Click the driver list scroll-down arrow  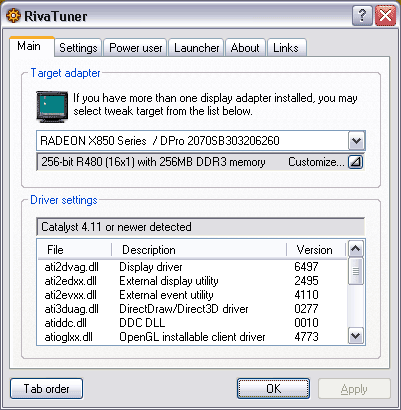[356, 336]
